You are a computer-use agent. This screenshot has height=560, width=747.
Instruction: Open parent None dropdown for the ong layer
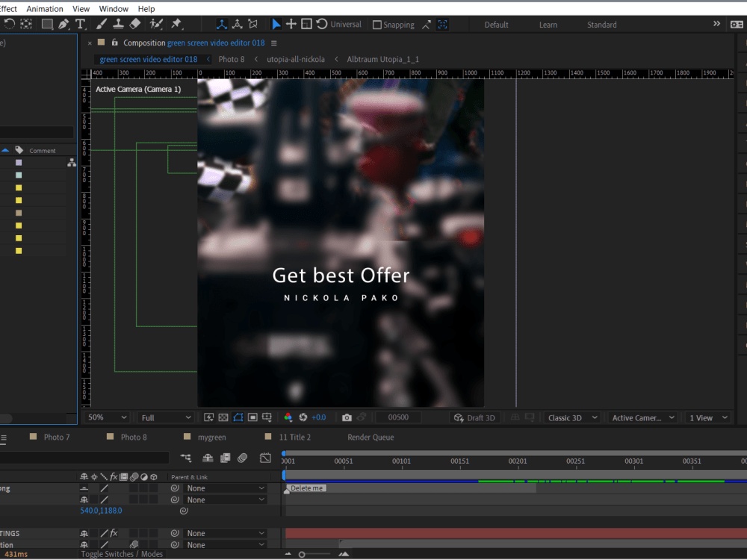pyautogui.click(x=225, y=488)
